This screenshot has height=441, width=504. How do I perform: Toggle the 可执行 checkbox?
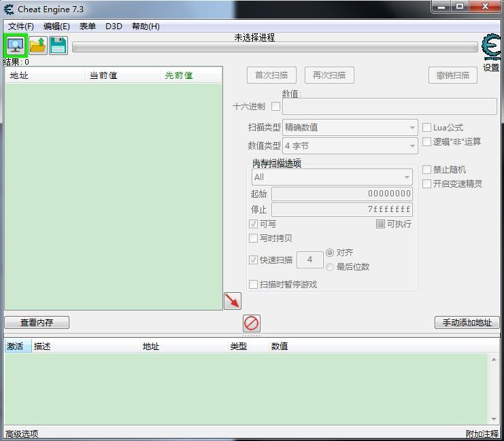coord(380,224)
